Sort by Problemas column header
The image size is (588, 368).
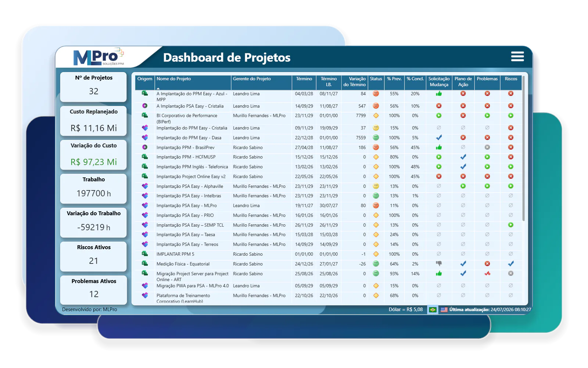point(487,82)
